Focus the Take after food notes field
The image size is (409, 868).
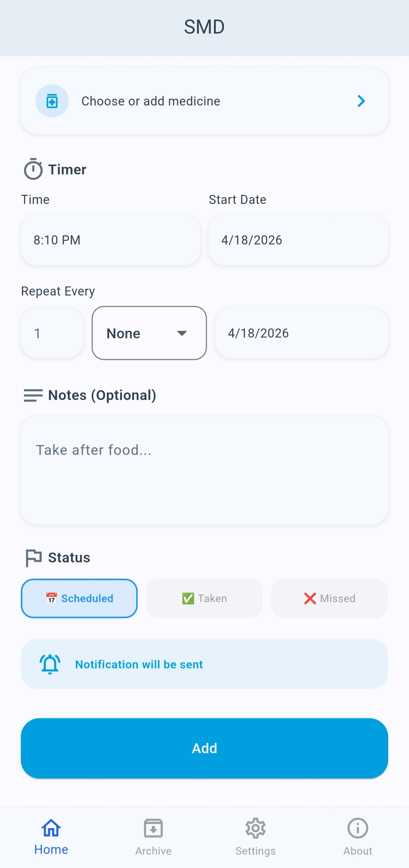pos(204,470)
